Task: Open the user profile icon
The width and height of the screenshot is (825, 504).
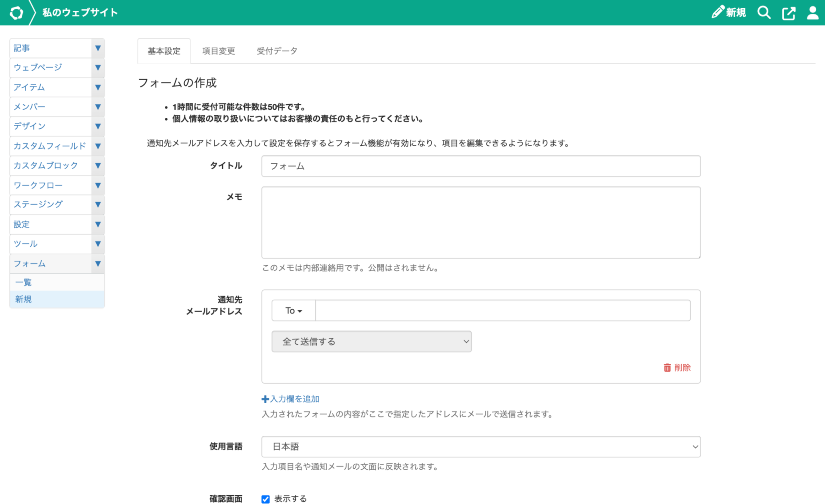Action: (x=812, y=13)
